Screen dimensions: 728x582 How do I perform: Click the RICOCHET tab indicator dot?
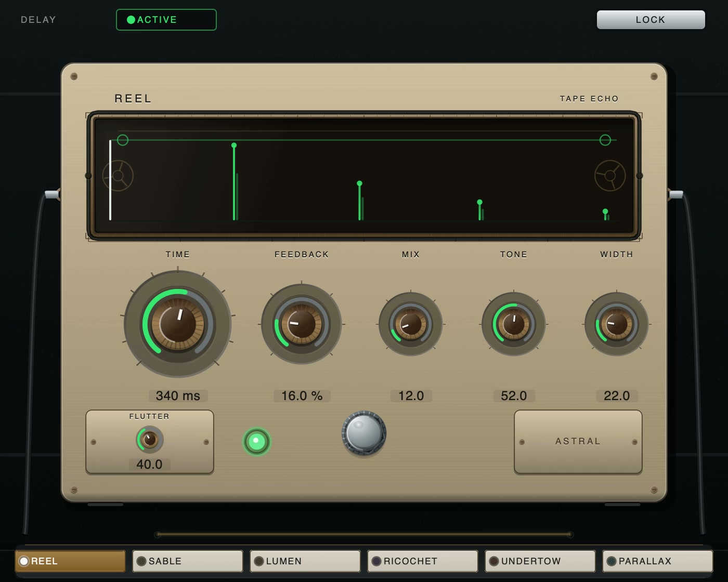376,561
